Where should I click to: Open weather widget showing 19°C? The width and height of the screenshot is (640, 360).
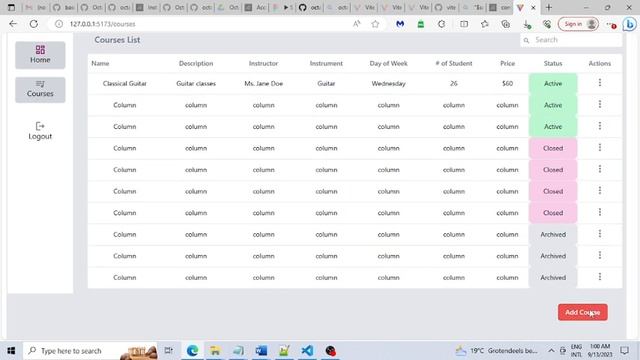(x=497, y=351)
